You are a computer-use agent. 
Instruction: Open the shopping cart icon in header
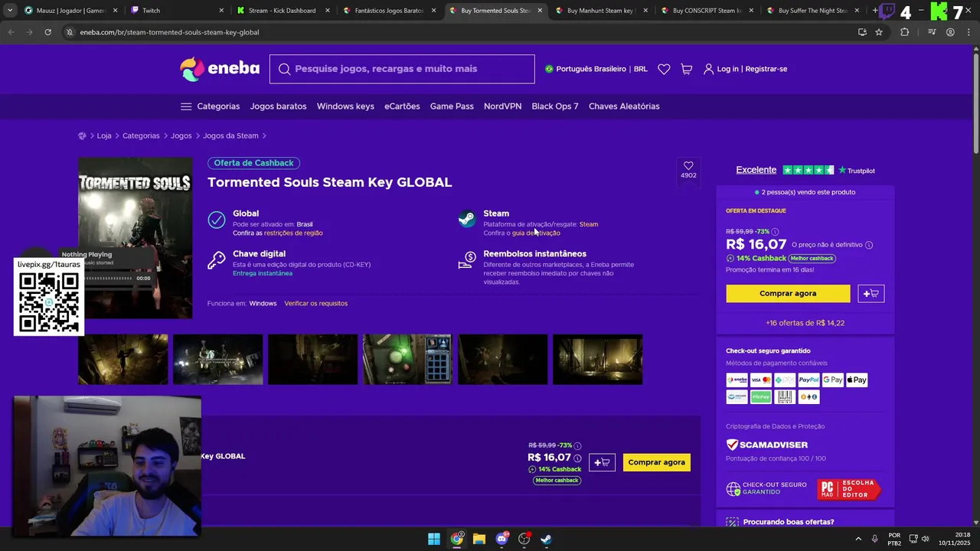tap(687, 69)
